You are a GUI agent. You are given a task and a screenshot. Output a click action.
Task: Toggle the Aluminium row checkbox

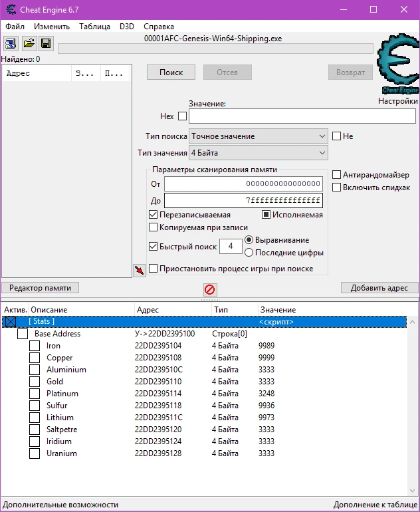[35, 370]
